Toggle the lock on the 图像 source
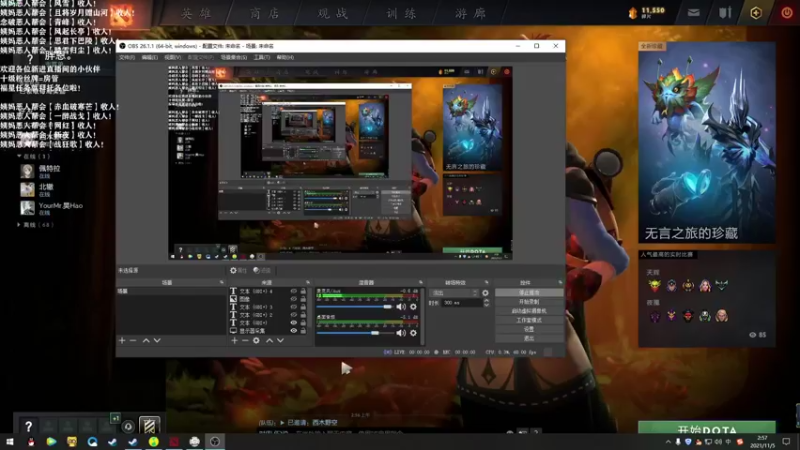 coord(303,299)
